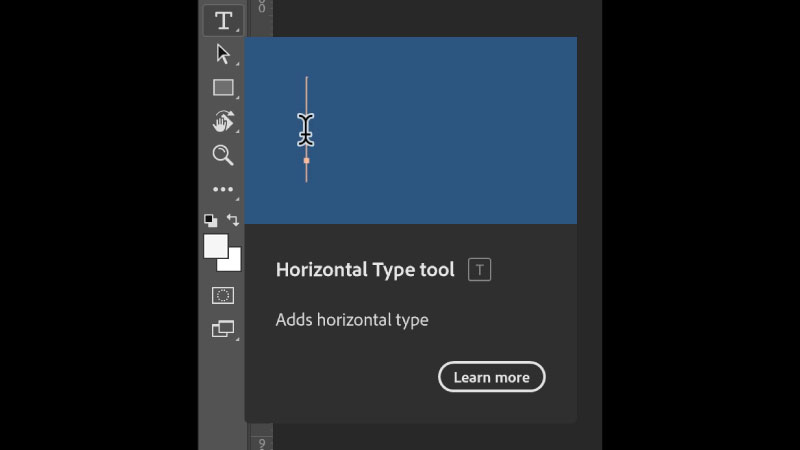Image resolution: width=800 pixels, height=450 pixels.
Task: Reset to default foreground and background colors
Action: [210, 220]
